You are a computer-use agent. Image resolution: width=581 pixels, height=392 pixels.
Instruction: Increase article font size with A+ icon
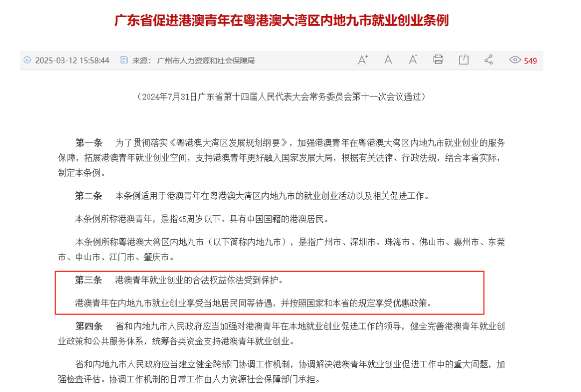pos(363,60)
